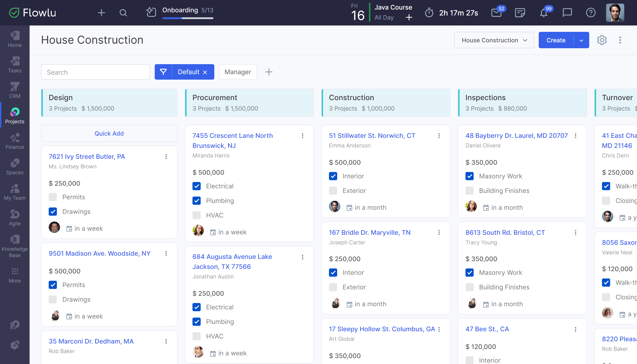Open the Finance module
This screenshot has width=637, height=364.
pos(14,141)
